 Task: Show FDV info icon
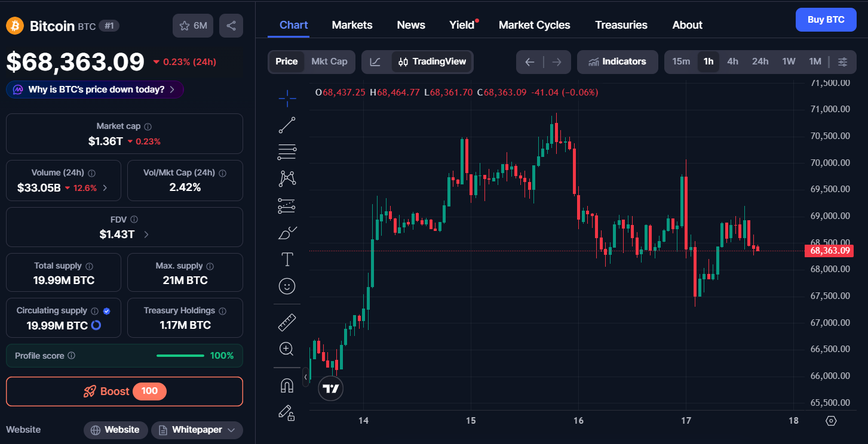tap(134, 220)
